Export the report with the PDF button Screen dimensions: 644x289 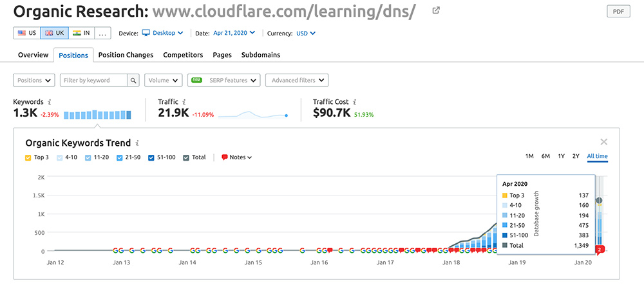tap(618, 12)
